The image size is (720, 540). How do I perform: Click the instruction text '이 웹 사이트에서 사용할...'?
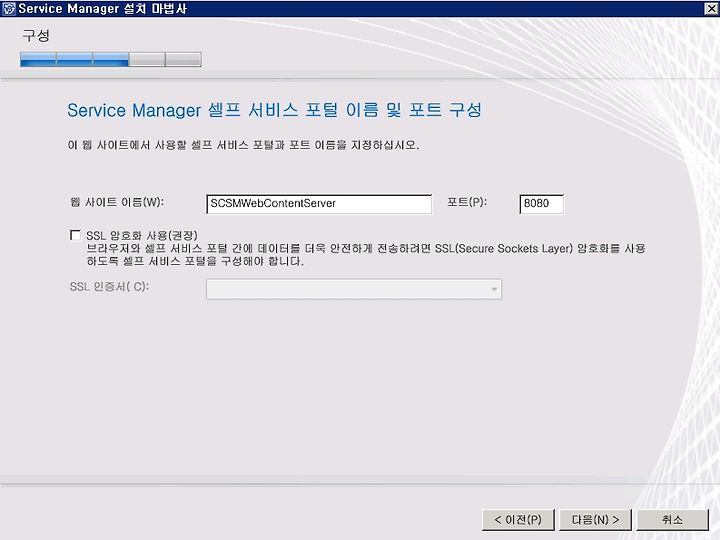point(243,145)
